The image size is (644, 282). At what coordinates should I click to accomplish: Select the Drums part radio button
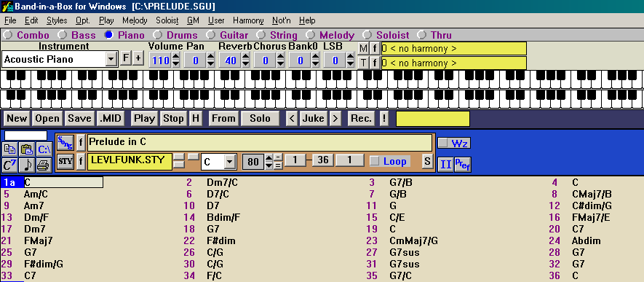158,35
